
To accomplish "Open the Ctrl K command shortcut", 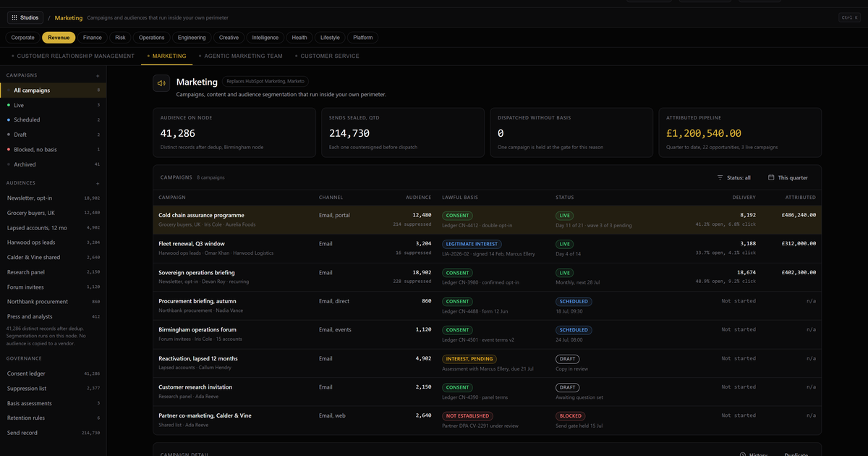I will click(x=849, y=17).
